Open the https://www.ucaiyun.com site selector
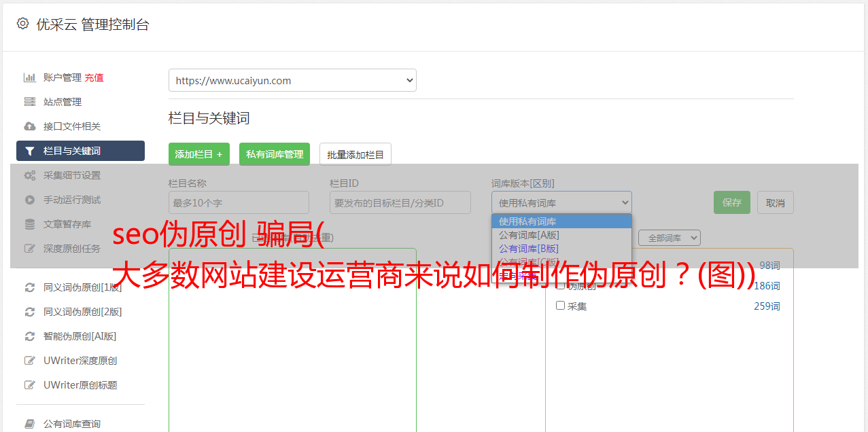This screenshot has height=432, width=868. 292,80
